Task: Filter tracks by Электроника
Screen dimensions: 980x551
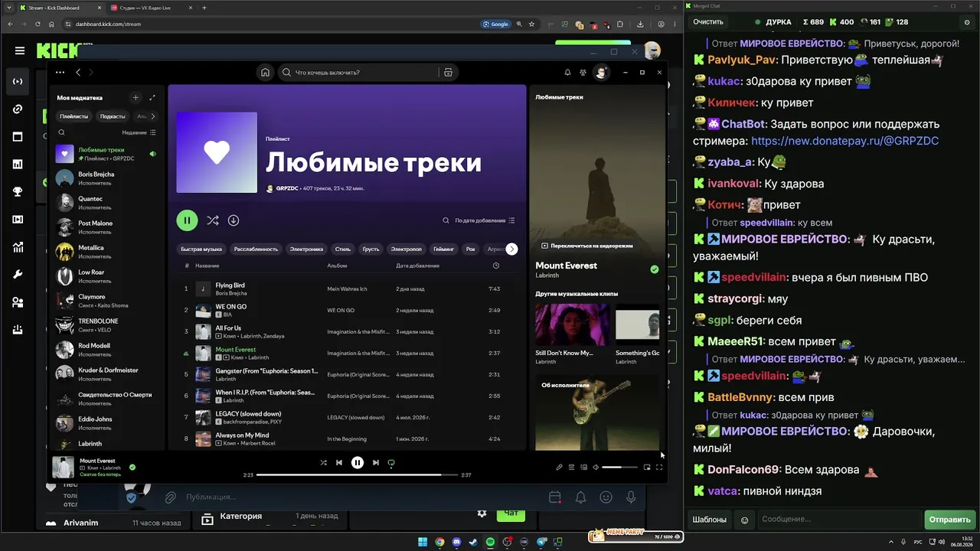Action: [x=306, y=249]
